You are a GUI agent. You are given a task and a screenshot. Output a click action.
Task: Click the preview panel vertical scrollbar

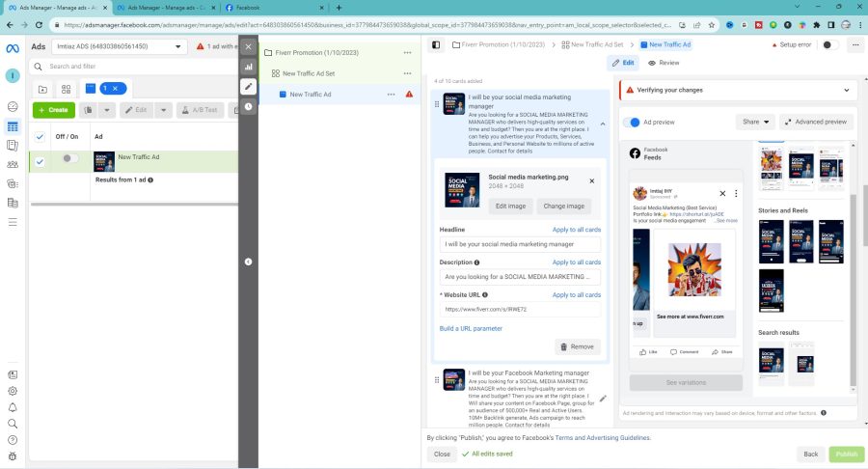point(854,290)
